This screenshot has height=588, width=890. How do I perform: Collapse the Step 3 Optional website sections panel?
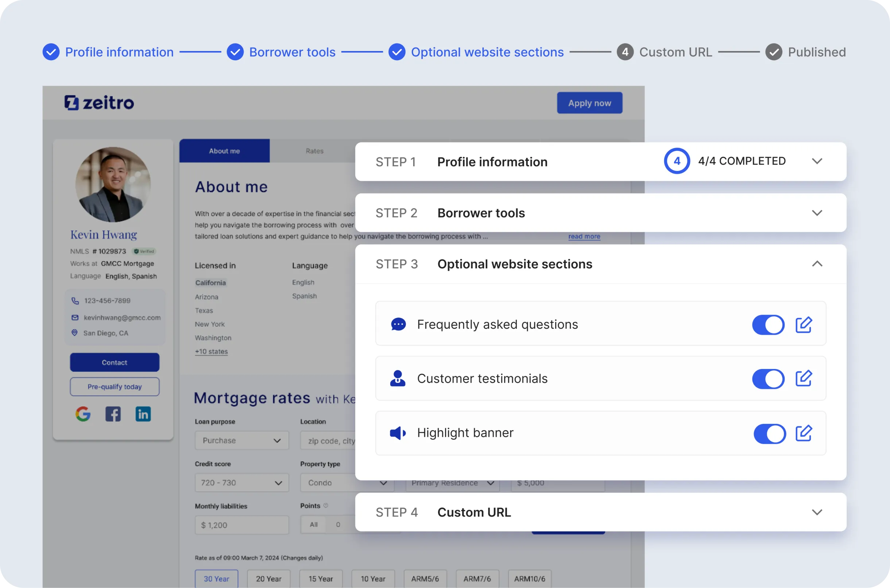817,264
